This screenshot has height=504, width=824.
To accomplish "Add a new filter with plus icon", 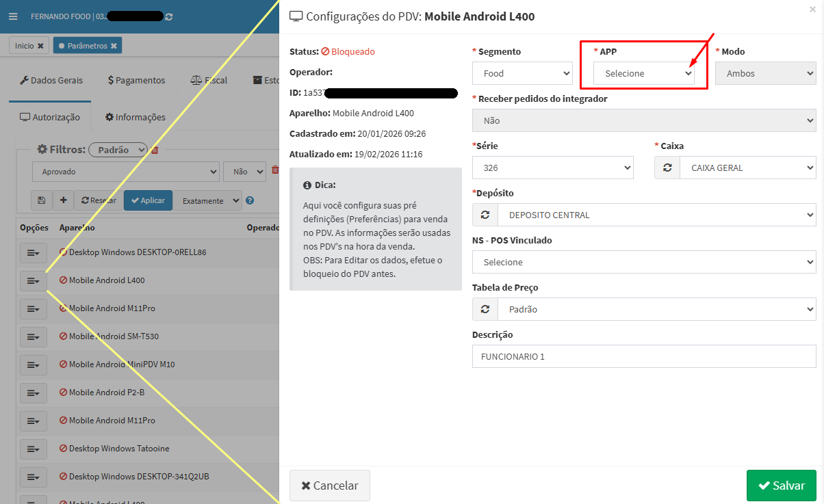I will tap(63, 200).
